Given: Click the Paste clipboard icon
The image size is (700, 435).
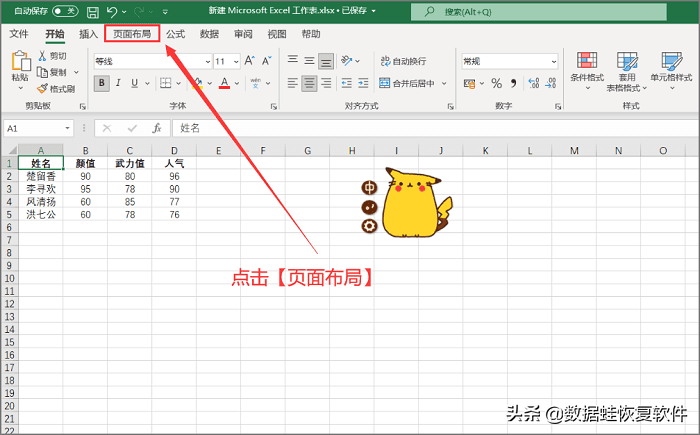Looking at the screenshot, I should click(21, 61).
